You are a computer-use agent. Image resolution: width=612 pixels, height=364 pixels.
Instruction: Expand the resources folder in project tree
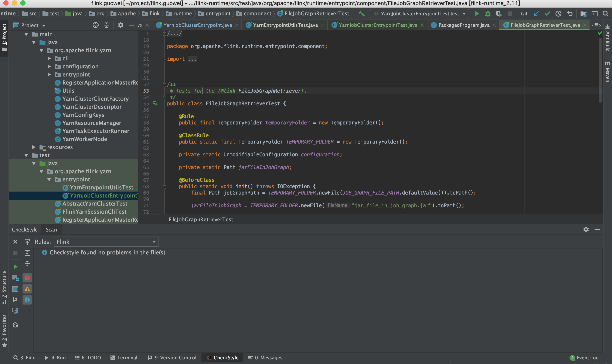[34, 147]
